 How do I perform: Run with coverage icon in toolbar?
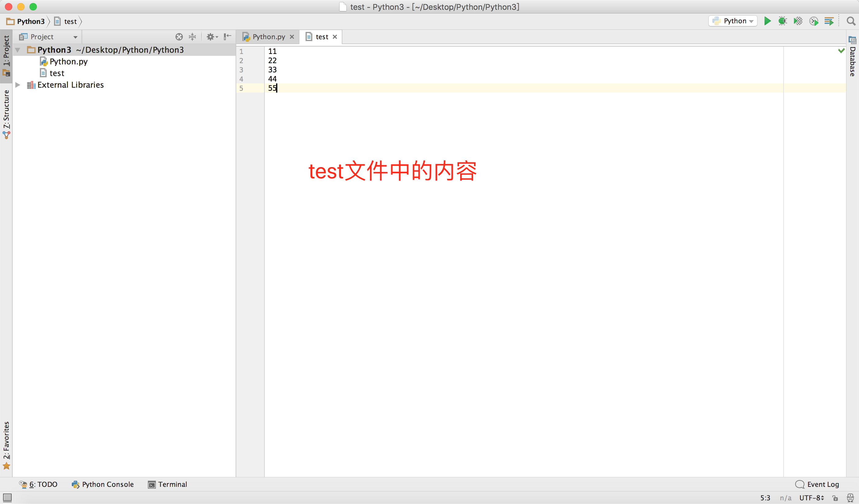point(798,21)
